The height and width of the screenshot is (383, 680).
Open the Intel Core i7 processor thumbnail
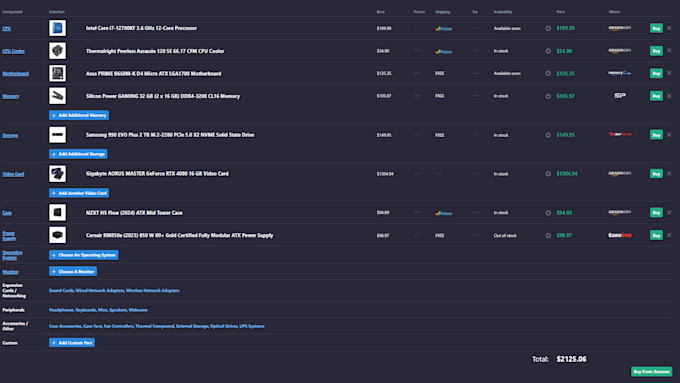(57, 28)
